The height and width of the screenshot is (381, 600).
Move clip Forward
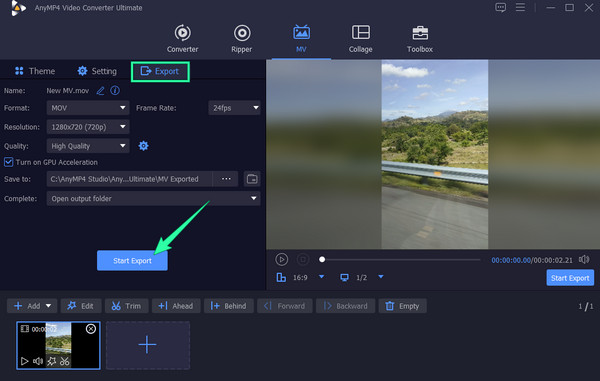coord(285,306)
